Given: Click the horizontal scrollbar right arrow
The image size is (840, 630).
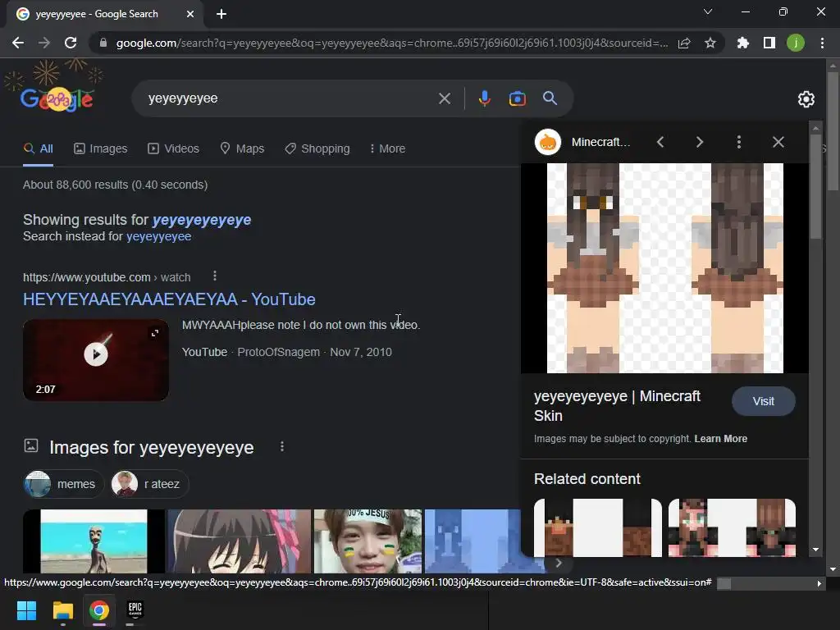Looking at the screenshot, I should tap(819, 583).
